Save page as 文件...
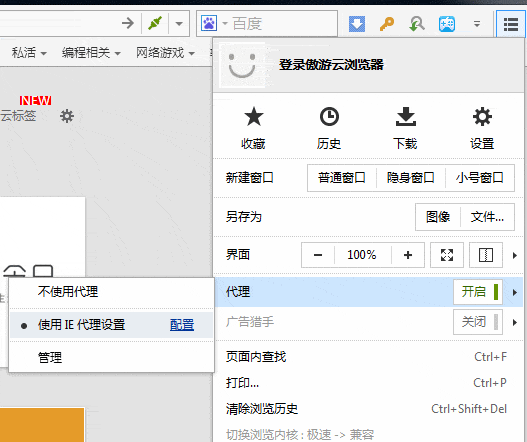527x442 pixels. (487, 217)
